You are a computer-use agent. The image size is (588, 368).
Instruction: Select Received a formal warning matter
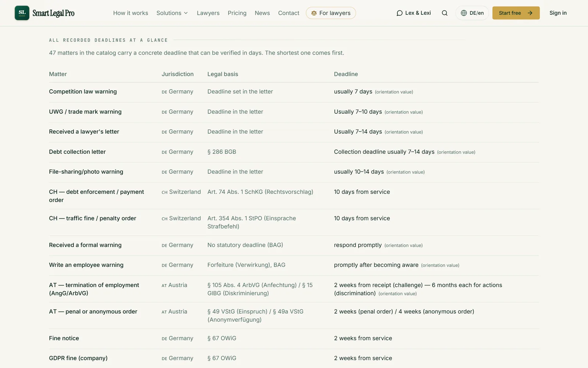point(85,245)
